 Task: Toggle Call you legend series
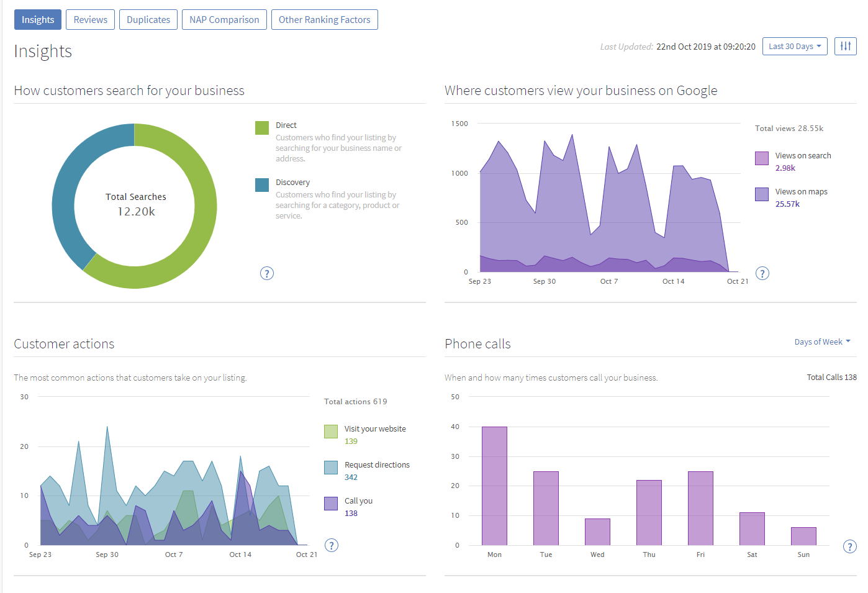[331, 504]
